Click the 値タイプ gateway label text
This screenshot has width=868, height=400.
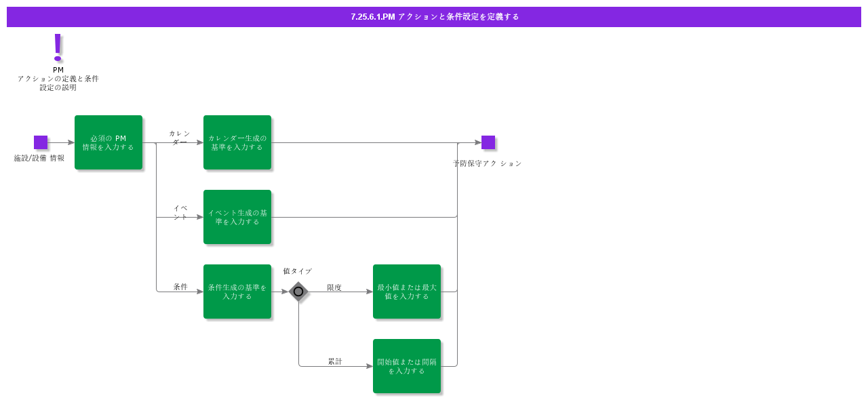pos(298,271)
